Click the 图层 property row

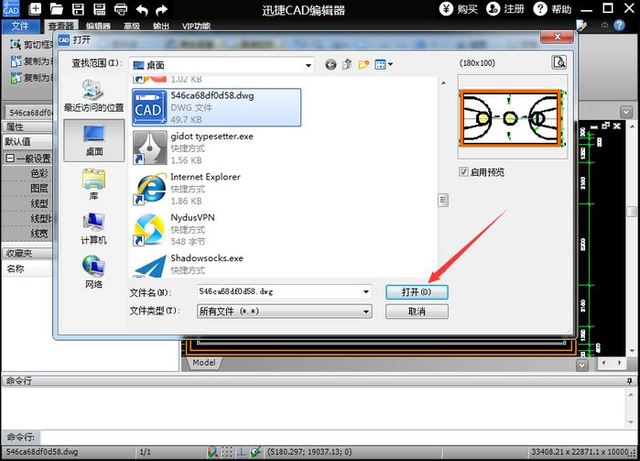point(27,188)
